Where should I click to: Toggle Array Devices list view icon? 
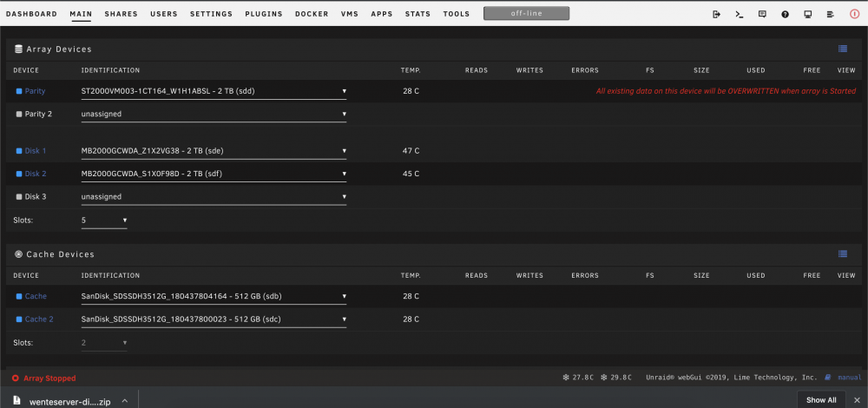pos(843,49)
